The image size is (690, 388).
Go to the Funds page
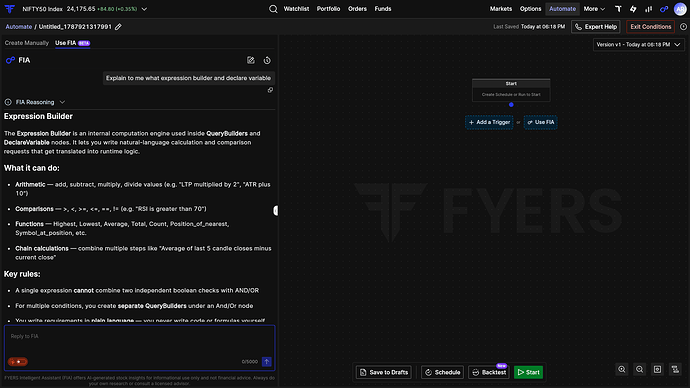point(383,9)
